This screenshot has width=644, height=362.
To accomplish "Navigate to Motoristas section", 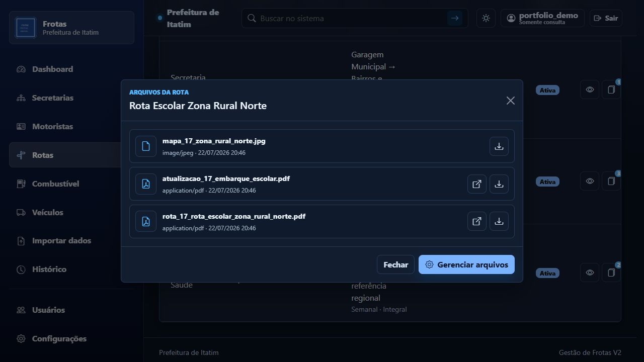I will (x=71, y=127).
